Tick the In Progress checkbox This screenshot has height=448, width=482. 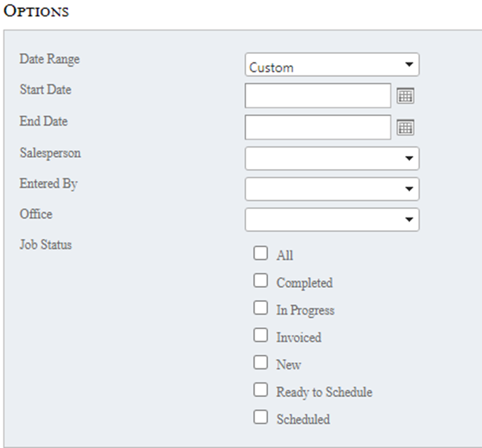pyautogui.click(x=261, y=308)
